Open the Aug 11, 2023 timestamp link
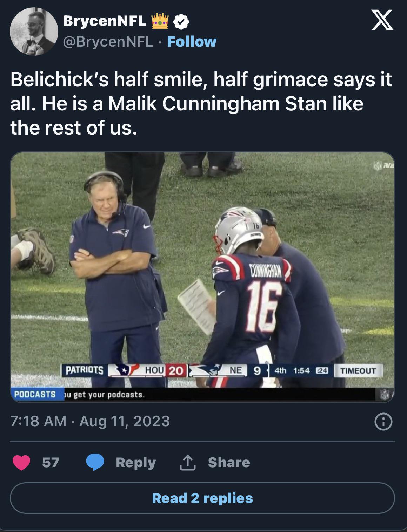 pos(90,421)
